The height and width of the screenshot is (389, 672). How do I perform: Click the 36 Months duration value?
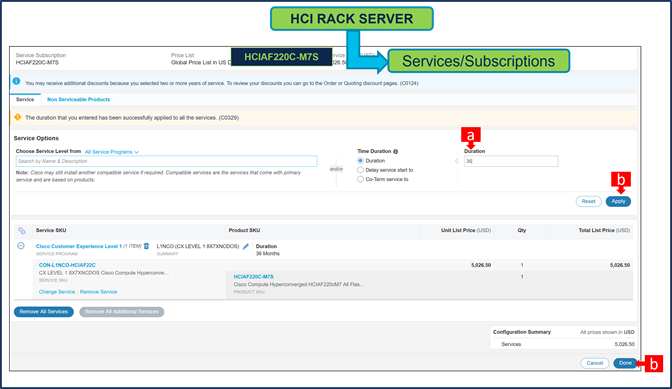(268, 254)
